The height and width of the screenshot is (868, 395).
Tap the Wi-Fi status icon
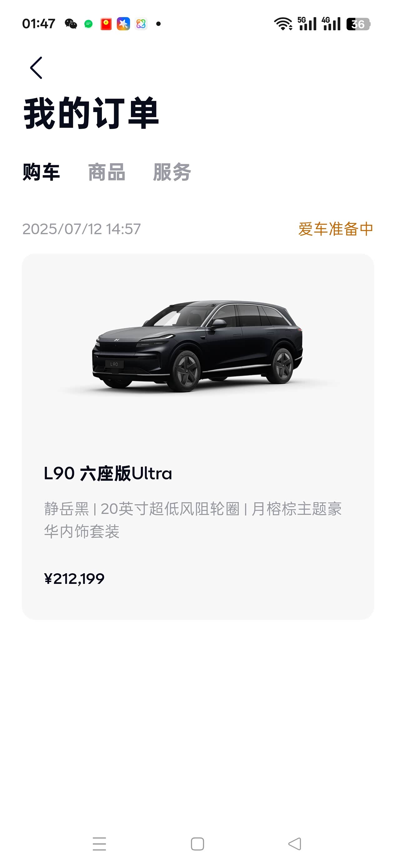tap(283, 24)
